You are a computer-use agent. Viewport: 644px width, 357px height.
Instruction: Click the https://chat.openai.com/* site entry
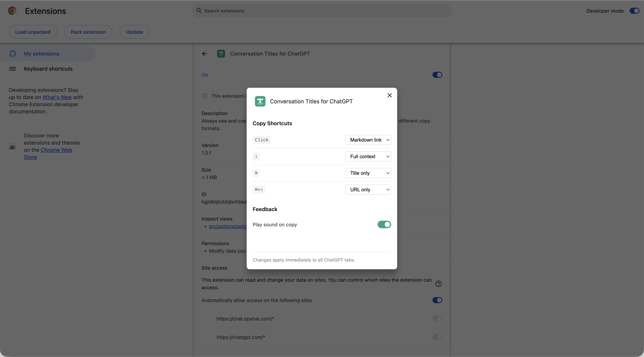245,318
